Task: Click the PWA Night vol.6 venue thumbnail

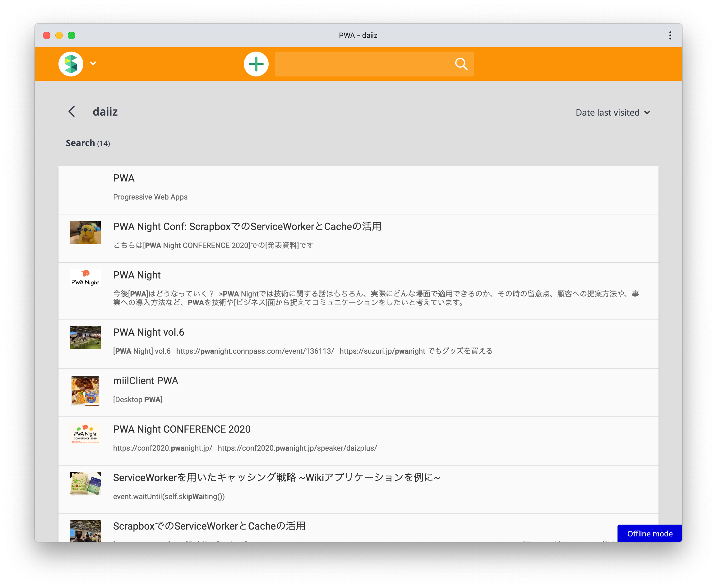Action: point(85,338)
